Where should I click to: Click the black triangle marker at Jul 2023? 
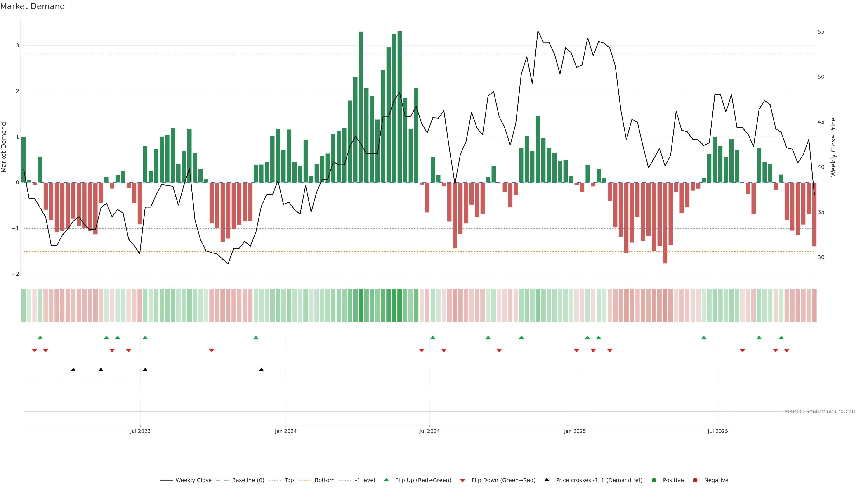145,370
